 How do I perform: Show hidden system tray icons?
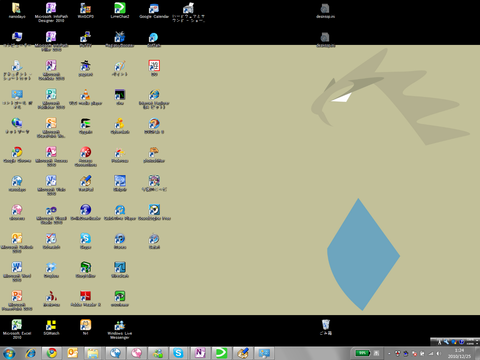point(389,353)
